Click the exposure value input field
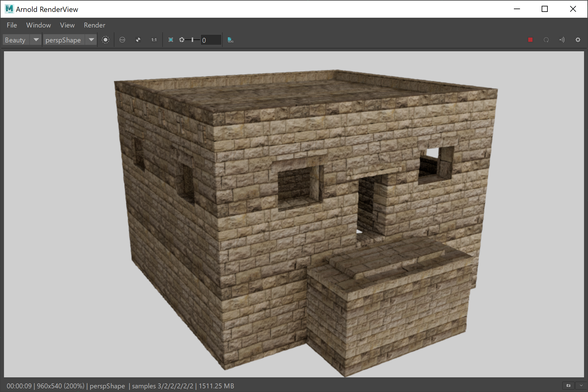 211,40
